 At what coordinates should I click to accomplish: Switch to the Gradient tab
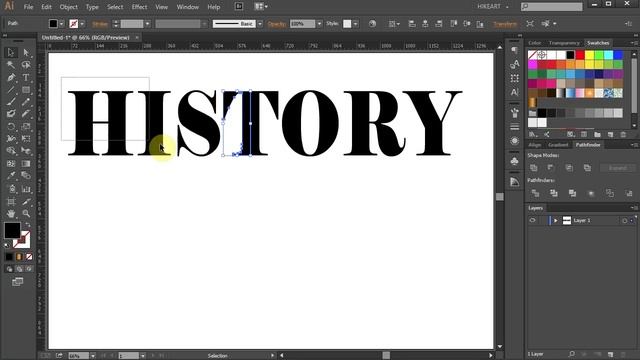click(x=558, y=145)
